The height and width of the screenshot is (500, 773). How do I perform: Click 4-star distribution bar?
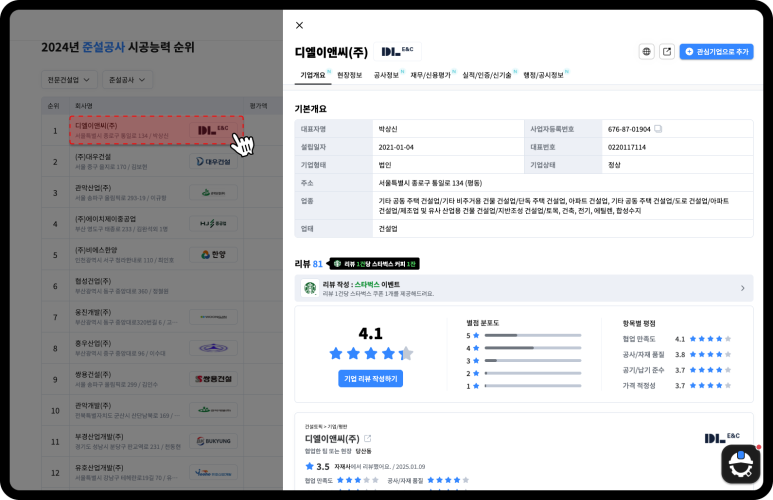[532, 348]
